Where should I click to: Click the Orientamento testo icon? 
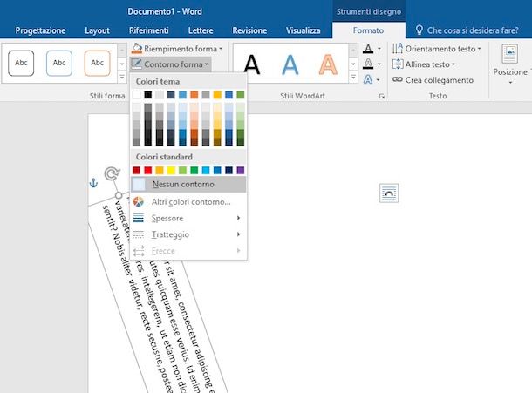398,49
